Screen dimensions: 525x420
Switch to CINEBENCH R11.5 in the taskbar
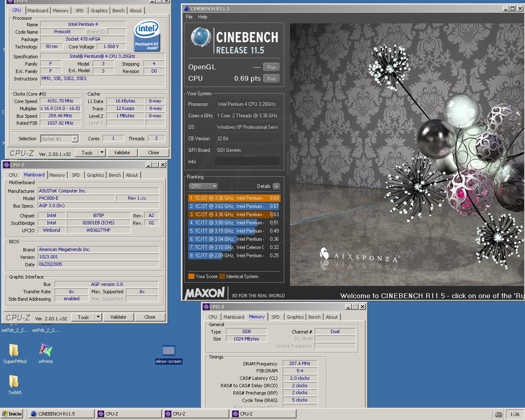(x=62, y=414)
